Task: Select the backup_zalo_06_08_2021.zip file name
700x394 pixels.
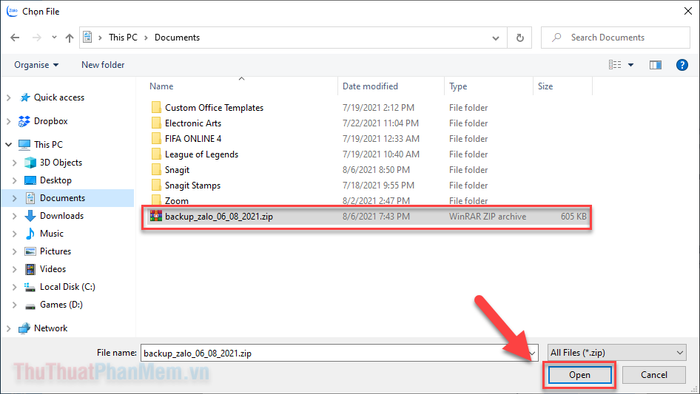Action: [219, 216]
